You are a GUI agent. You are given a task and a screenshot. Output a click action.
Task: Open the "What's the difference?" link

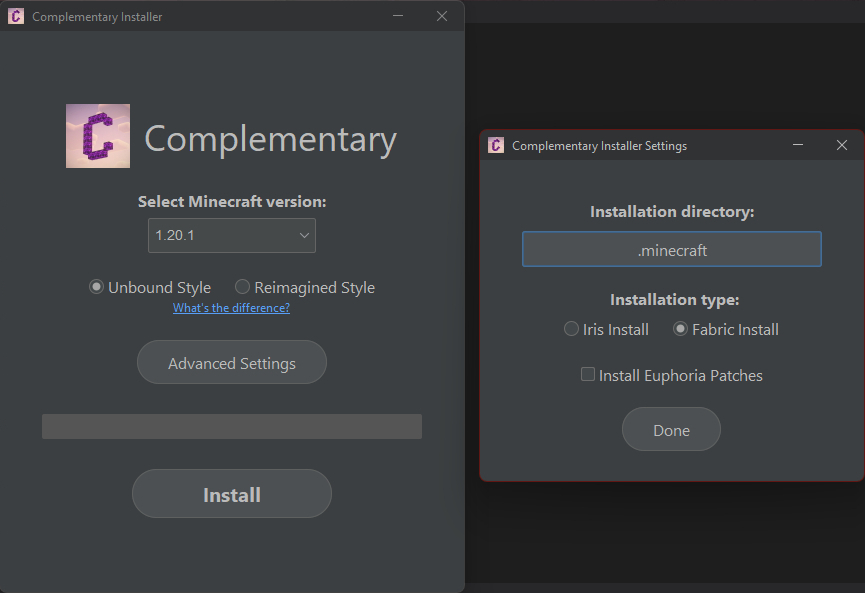coord(231,308)
